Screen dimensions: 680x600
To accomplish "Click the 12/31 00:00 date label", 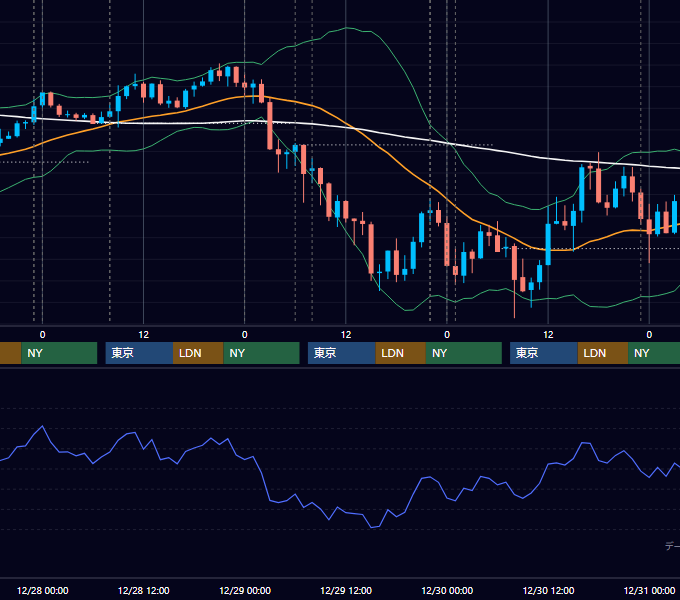I will pyautogui.click(x=649, y=590).
